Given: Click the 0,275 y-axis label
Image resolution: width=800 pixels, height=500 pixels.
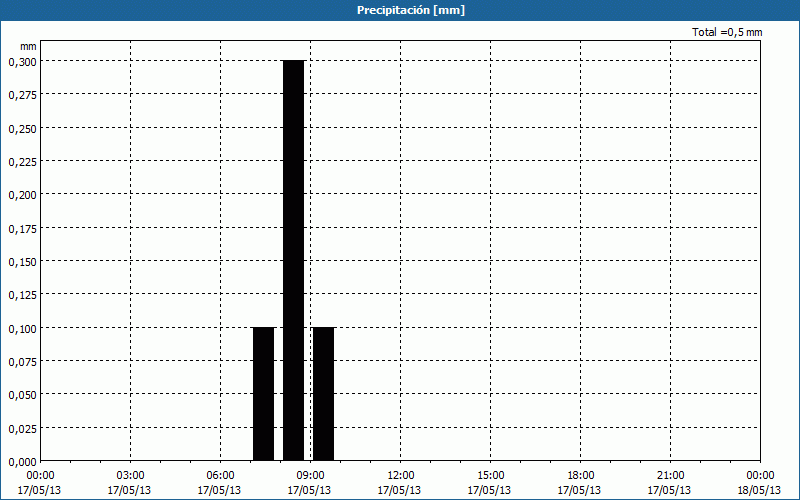Looking at the screenshot, I should click(22, 95).
